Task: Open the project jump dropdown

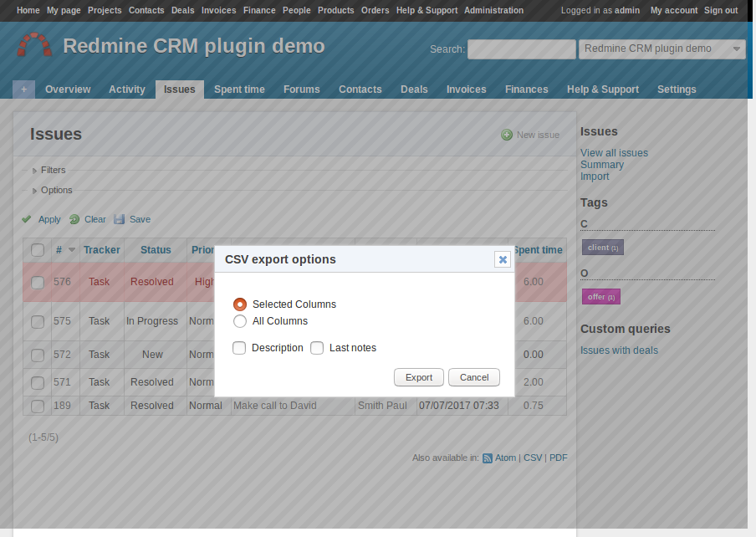Action: pos(661,49)
